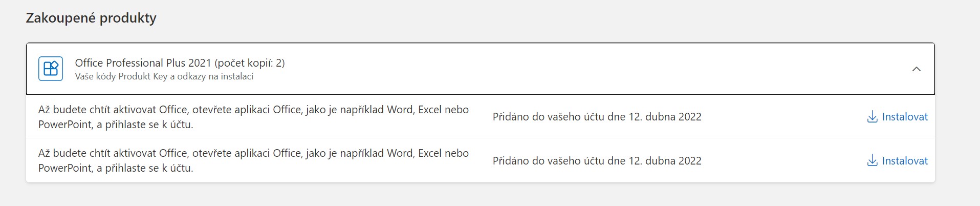The image size is (980, 206).
Task: Click the download icon in first row
Action: pyautogui.click(x=872, y=117)
